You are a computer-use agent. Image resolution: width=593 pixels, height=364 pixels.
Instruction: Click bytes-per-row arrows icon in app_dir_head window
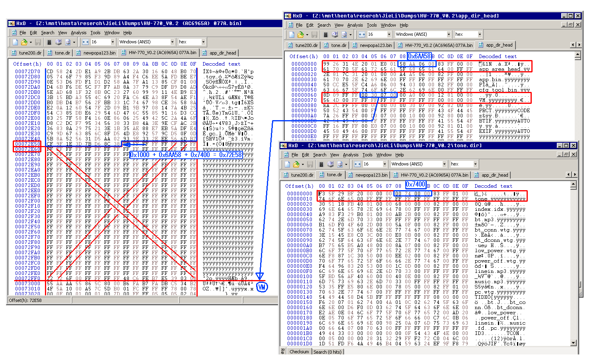click(362, 35)
